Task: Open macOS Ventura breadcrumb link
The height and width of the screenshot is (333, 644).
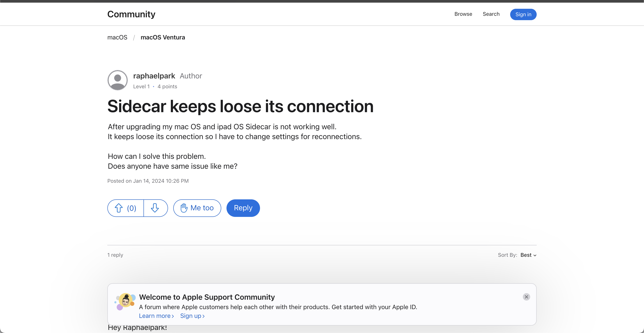Action: pyautogui.click(x=163, y=37)
